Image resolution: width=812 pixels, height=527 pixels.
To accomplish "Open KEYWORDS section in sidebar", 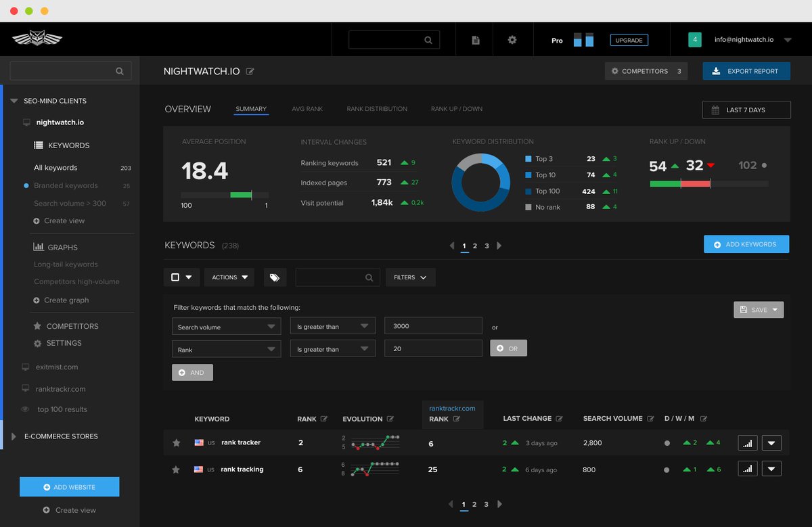I will coord(62,145).
